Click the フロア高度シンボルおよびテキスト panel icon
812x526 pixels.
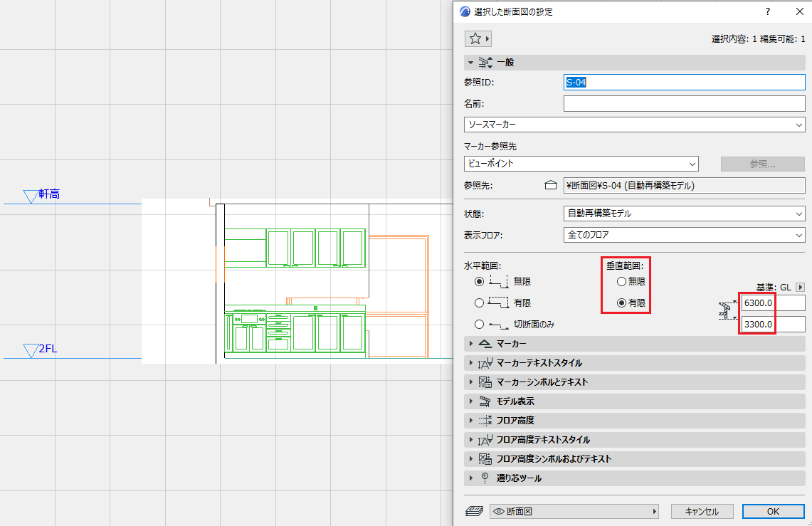click(x=485, y=458)
